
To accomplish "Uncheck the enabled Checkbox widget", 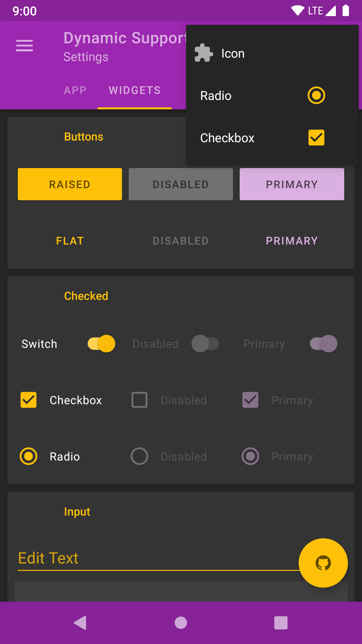I will 28,400.
